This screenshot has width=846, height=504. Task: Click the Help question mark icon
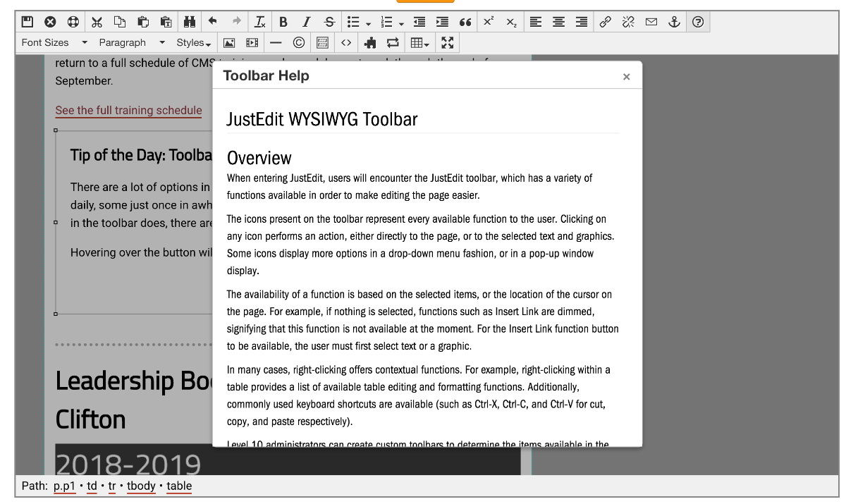tap(698, 23)
